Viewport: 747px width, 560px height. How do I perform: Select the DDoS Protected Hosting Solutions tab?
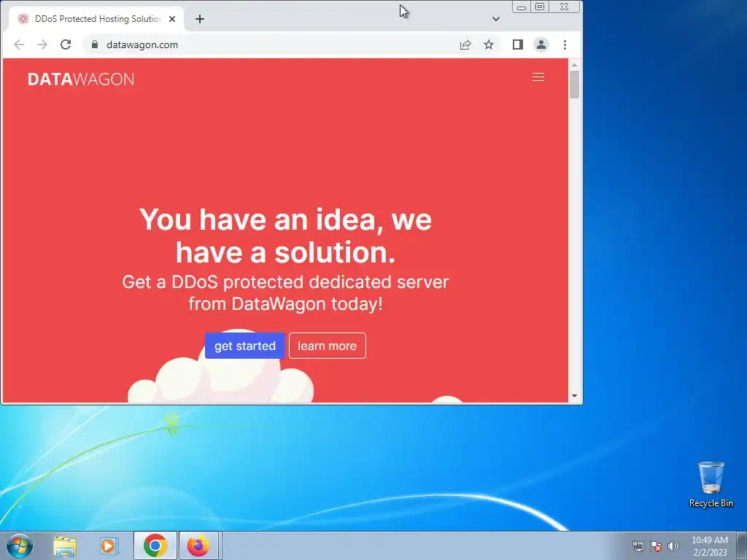pos(96,19)
